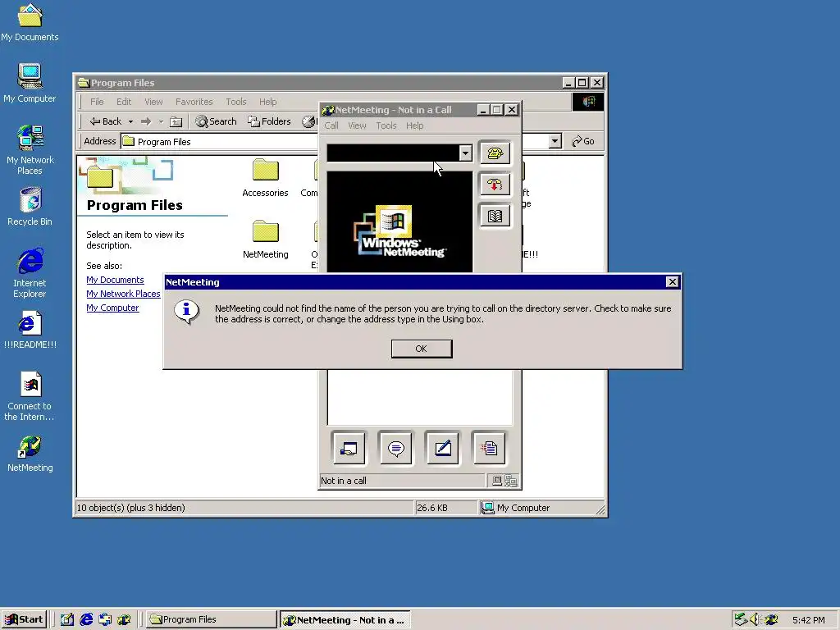
Task: Click the End Call icon in NetMeeting
Action: point(495,185)
